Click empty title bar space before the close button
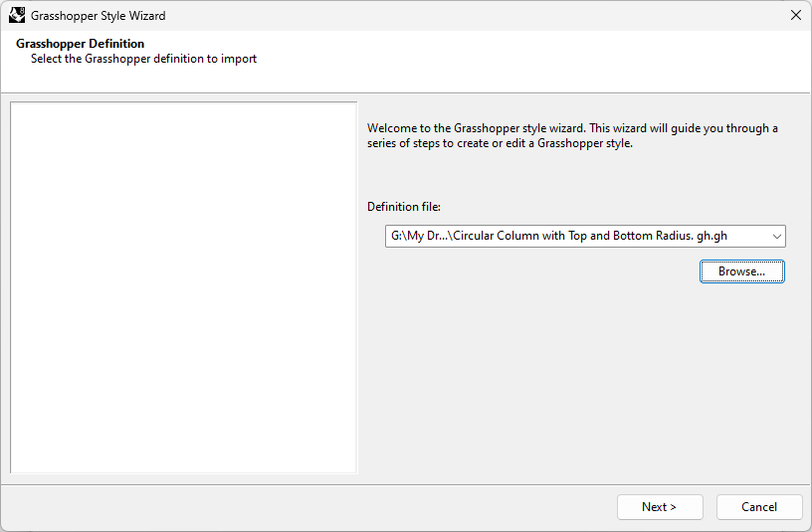The image size is (812, 532). pos(466,16)
